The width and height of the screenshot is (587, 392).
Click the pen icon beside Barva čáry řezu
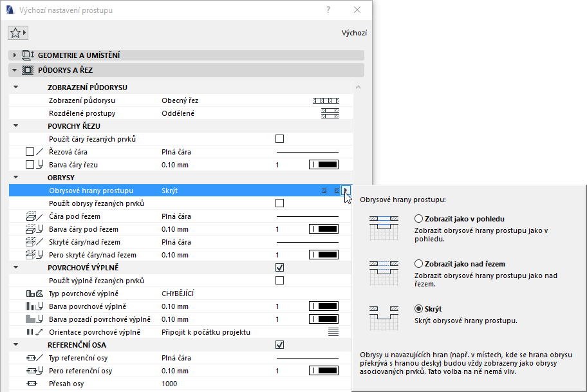click(41, 165)
